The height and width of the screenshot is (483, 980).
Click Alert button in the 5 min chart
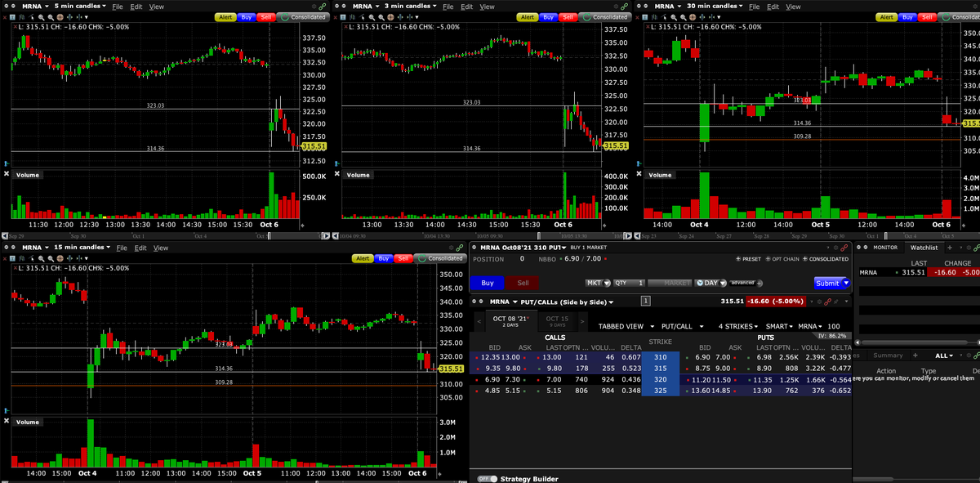point(225,17)
